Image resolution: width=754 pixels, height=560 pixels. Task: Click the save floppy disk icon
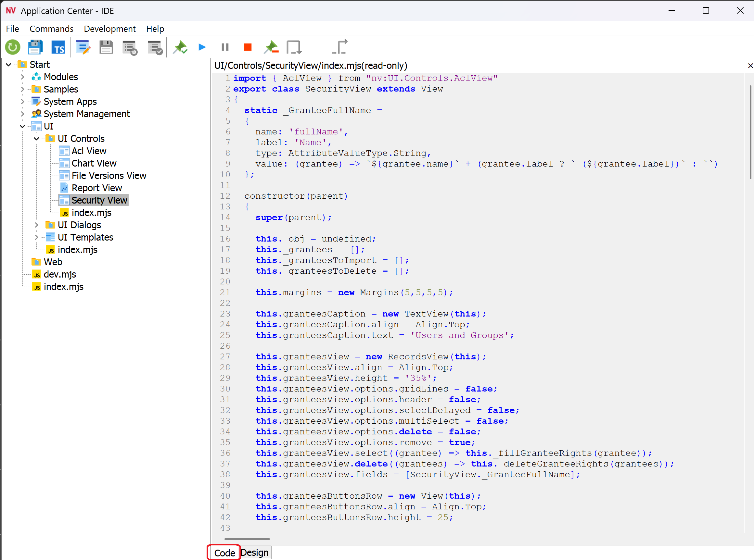coord(106,47)
